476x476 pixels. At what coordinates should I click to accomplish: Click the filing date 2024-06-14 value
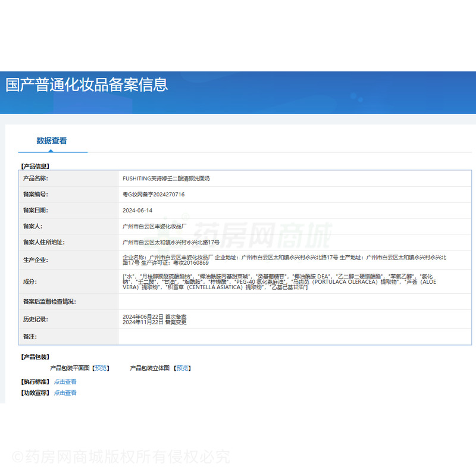[137, 210]
